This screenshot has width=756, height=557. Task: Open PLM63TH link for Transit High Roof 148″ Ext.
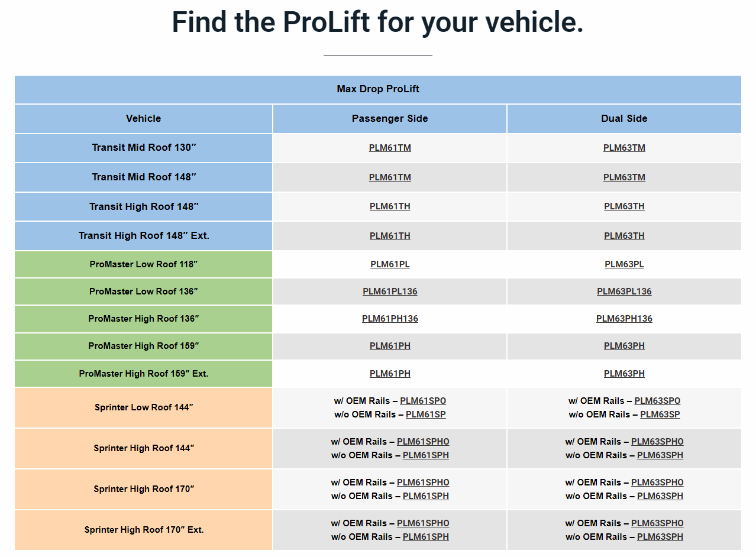click(x=624, y=236)
